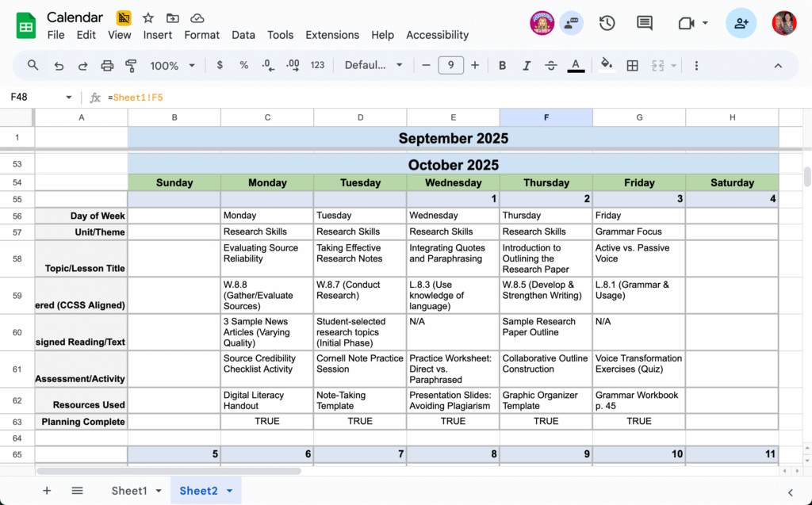Toggle italic text formatting
The height and width of the screenshot is (505, 812).
pyautogui.click(x=526, y=66)
